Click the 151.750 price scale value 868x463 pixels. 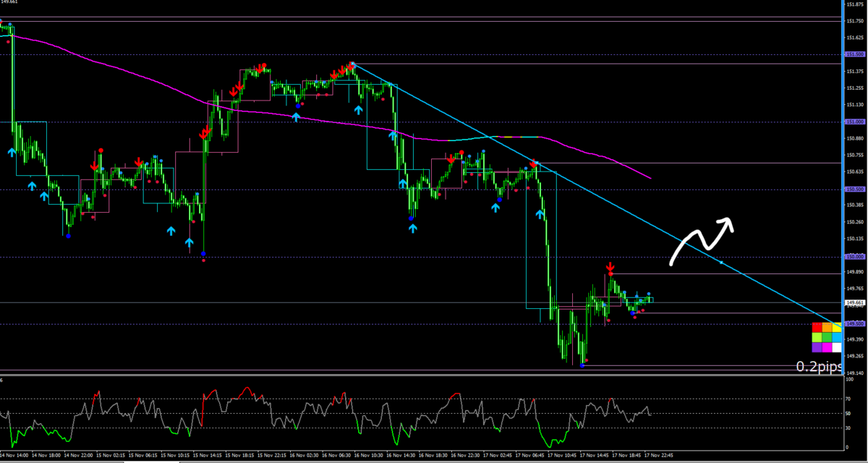click(x=855, y=21)
